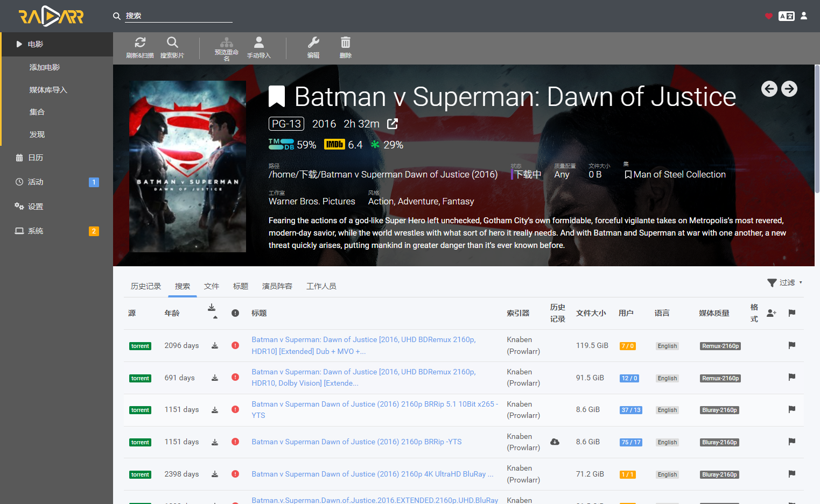Click the Search Movie magnifier toolbar icon

click(172, 42)
